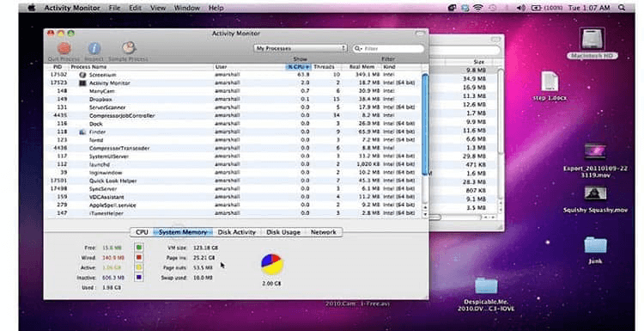The height and width of the screenshot is (331, 644).
Task: Click the green Free memory color swatch
Action: (139, 248)
